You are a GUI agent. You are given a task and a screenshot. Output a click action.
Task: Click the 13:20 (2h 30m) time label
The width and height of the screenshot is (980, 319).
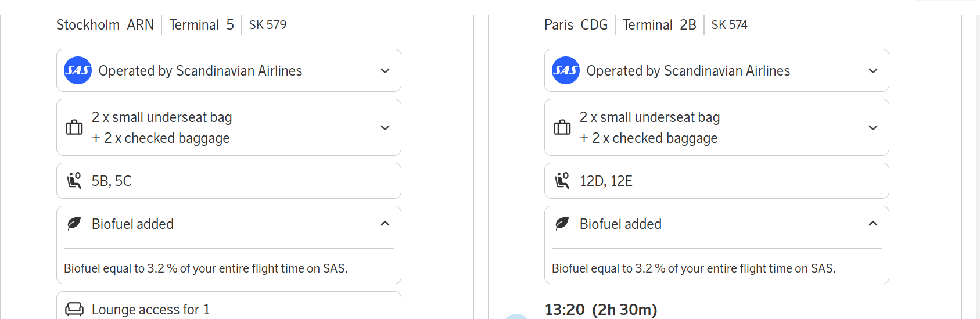coord(601,310)
